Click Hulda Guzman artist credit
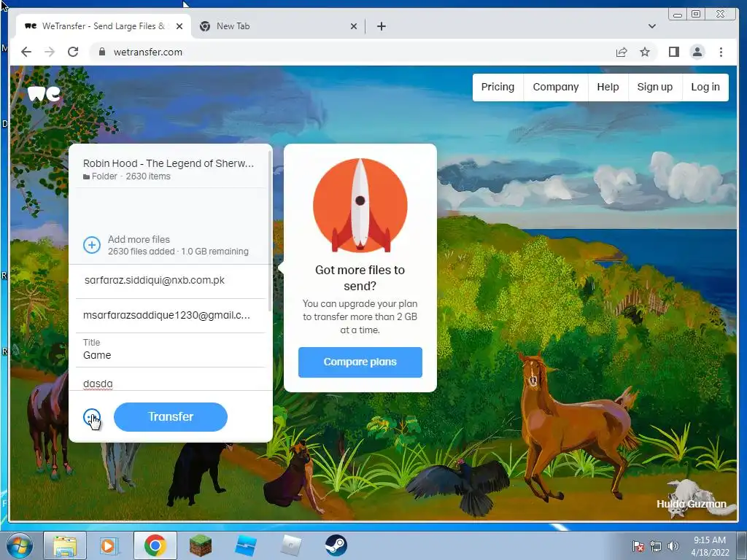Image resolution: width=747 pixels, height=560 pixels. [692, 504]
